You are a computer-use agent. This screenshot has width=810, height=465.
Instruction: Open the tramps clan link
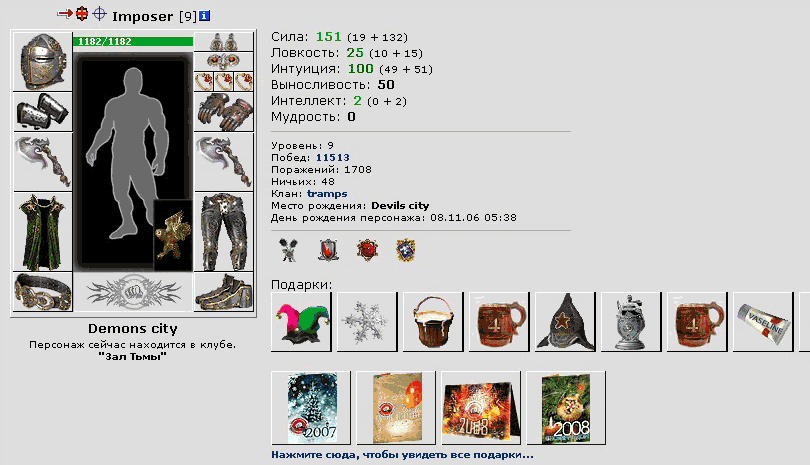(327, 194)
